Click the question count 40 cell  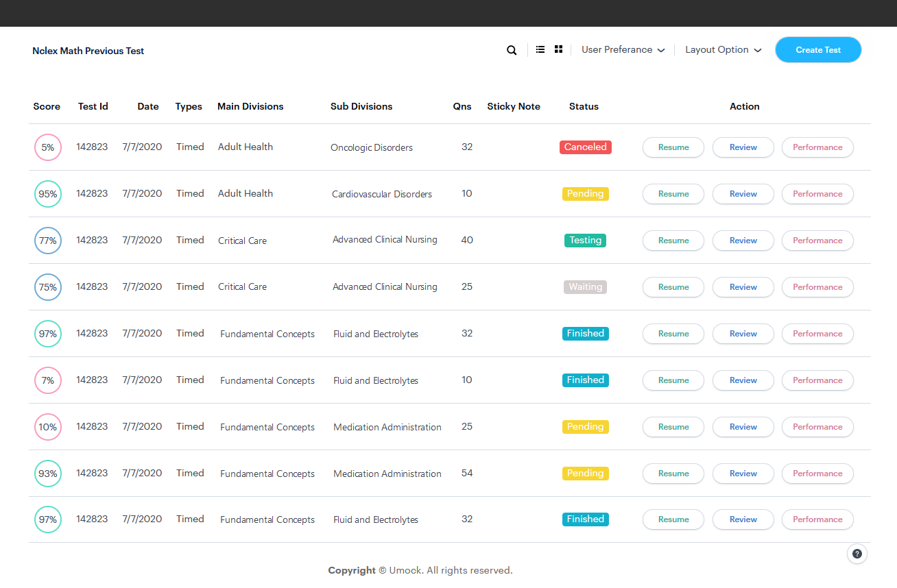(x=467, y=240)
